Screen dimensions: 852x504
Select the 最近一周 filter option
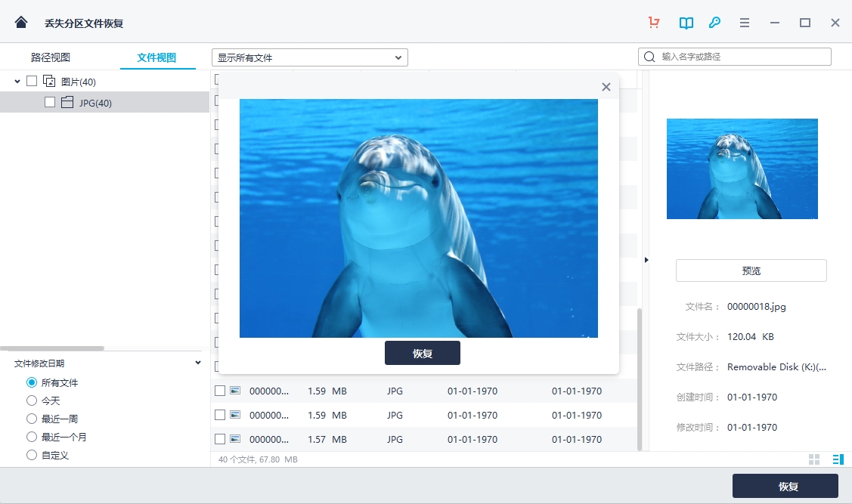click(x=32, y=419)
